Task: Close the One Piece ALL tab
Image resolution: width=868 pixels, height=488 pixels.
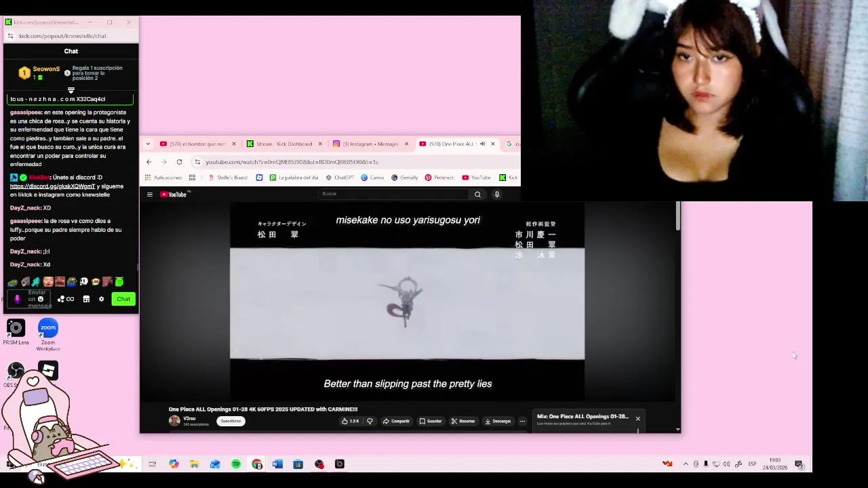Action: tap(493, 144)
